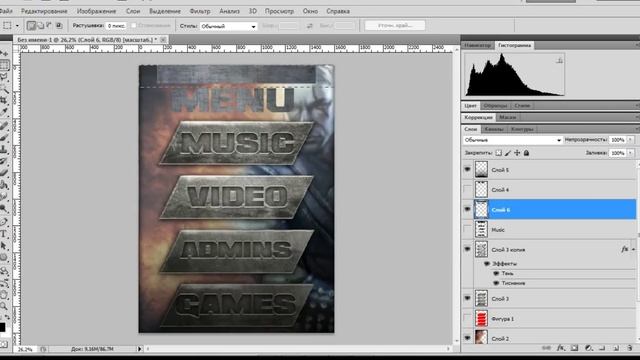Hide layer Слой 5

pyautogui.click(x=467, y=169)
